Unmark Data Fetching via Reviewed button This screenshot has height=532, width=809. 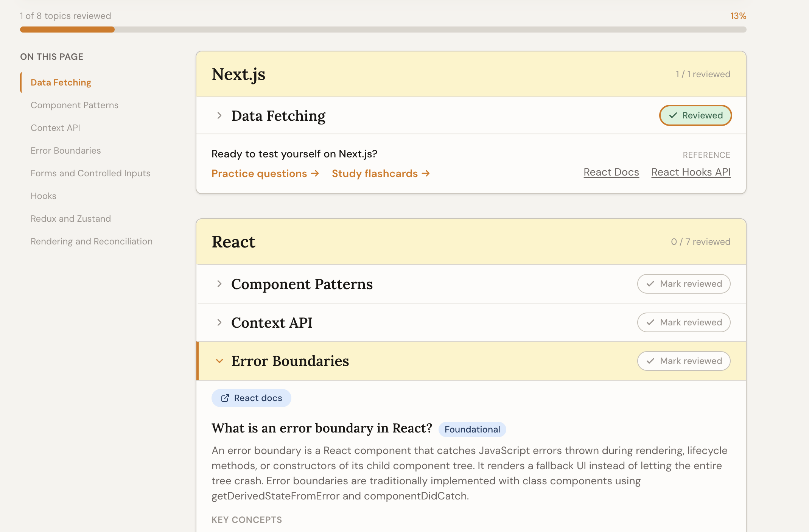tap(695, 115)
